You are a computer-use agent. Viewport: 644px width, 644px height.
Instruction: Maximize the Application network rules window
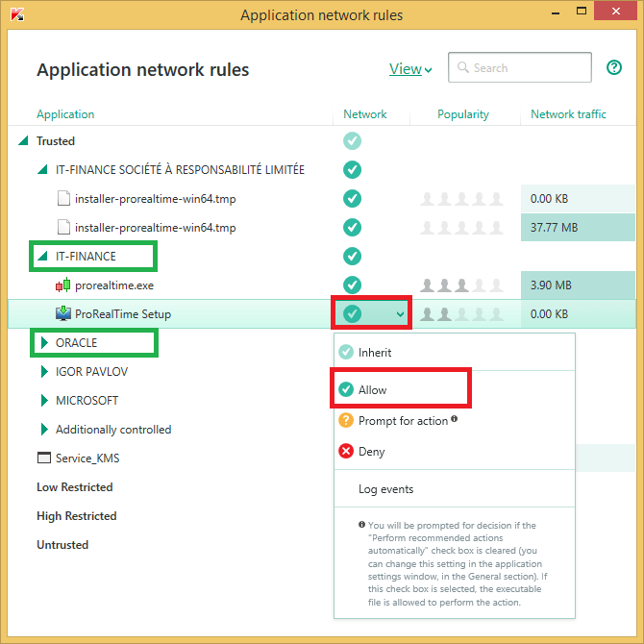coord(582,12)
